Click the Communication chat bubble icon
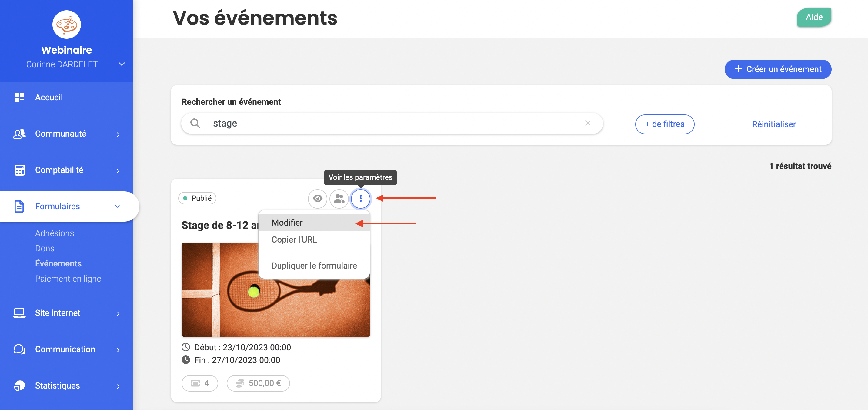Screen dimensions: 868x410 tap(19, 349)
